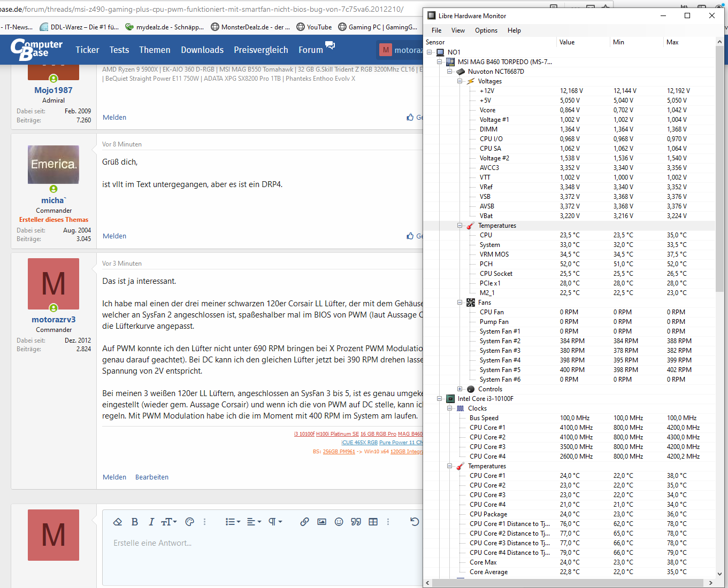Collapse the MSI MAG B460 TORPEDO node
Viewport: 728px width, 588px height.
pyautogui.click(x=440, y=62)
